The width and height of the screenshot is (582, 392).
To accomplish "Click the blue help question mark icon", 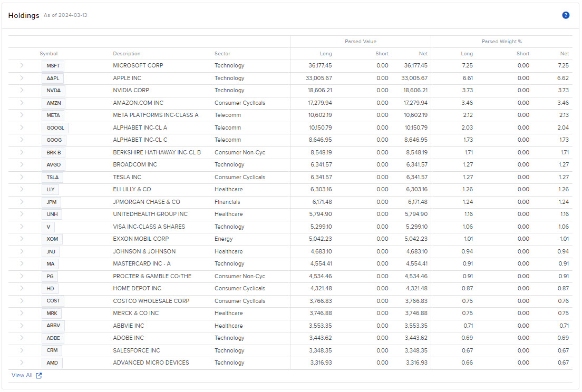I will (x=566, y=15).
